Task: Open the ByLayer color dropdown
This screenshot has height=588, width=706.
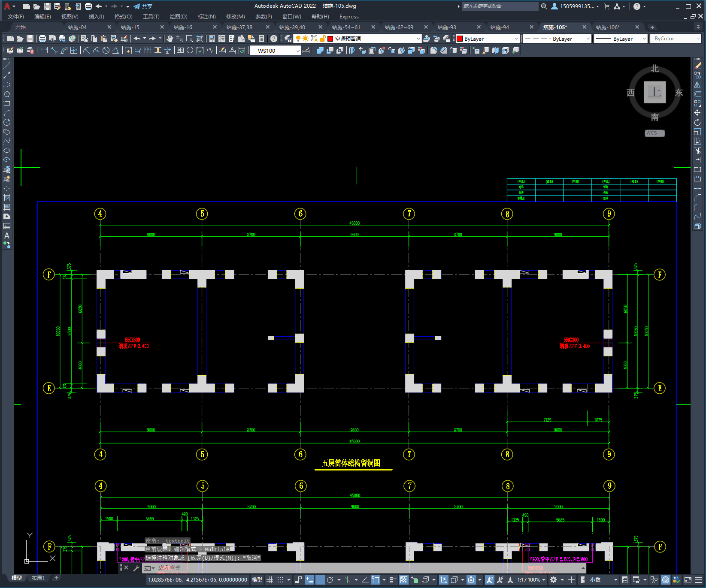Action: (x=488, y=39)
